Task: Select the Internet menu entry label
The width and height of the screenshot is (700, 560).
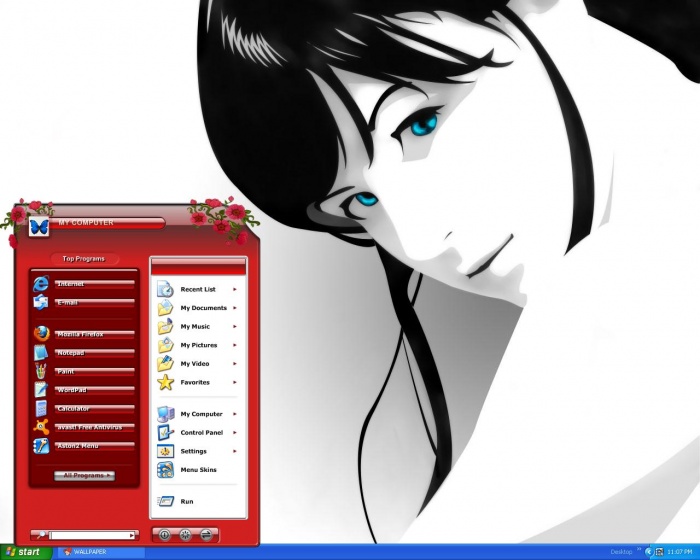Action: click(71, 284)
